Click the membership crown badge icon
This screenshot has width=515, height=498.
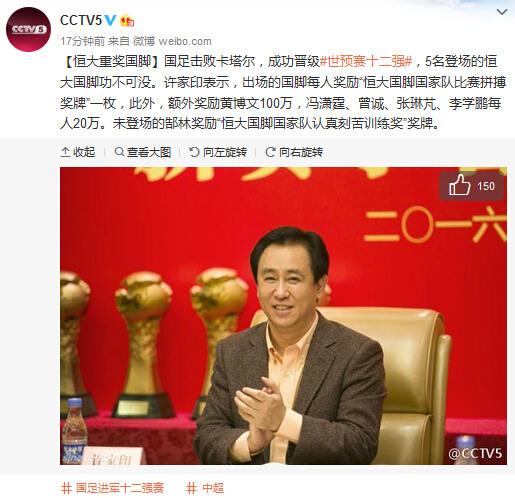[127, 21]
